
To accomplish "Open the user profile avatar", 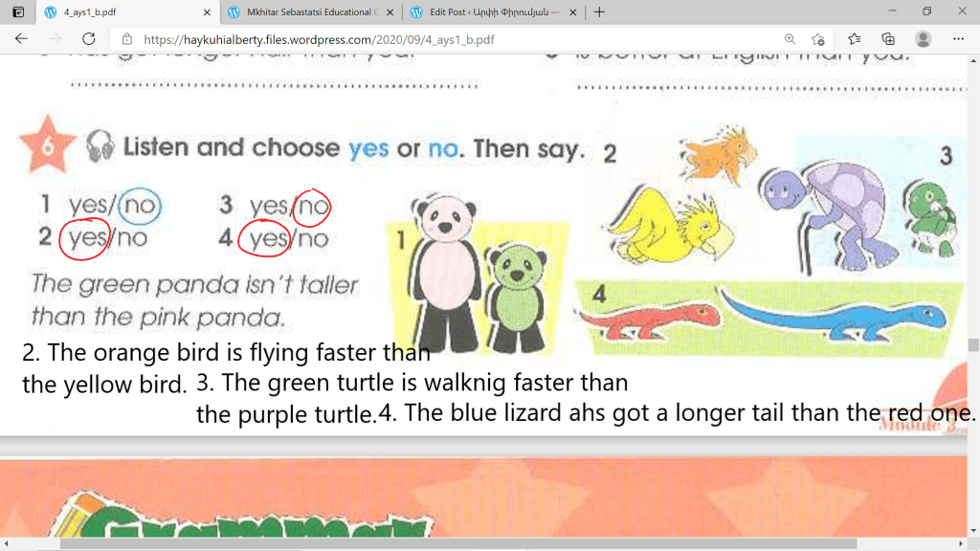I will pos(923,39).
